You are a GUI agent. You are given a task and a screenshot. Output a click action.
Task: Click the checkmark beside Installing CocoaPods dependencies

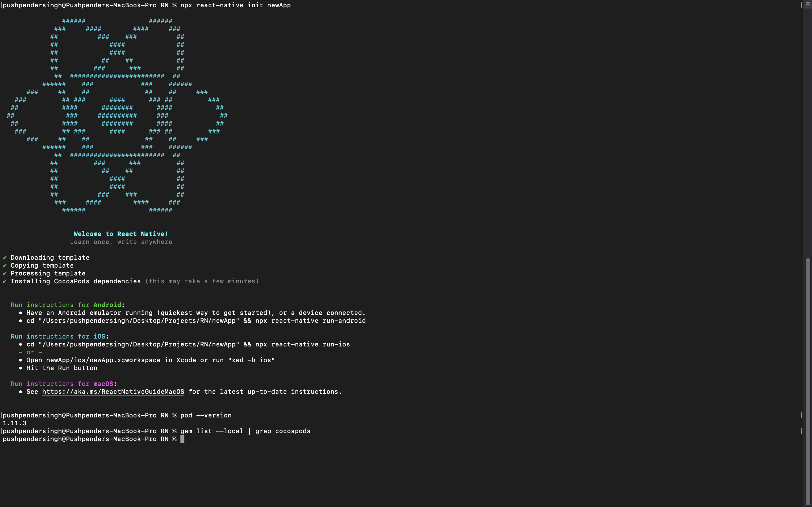(4, 281)
